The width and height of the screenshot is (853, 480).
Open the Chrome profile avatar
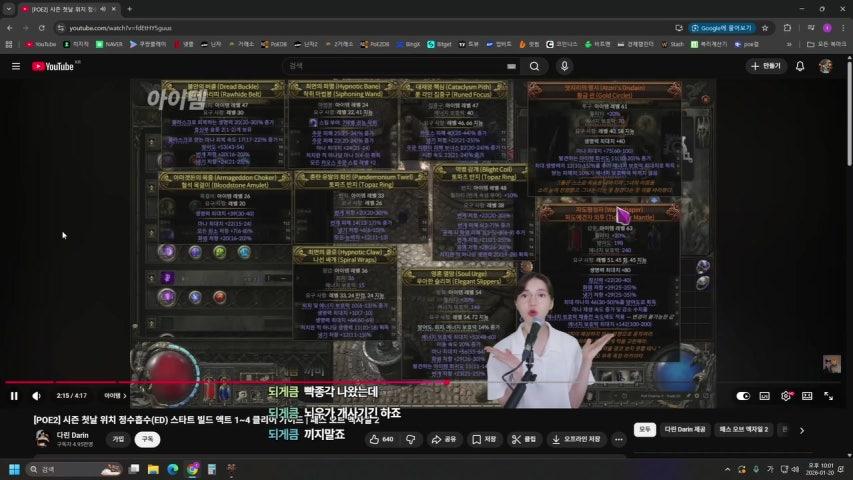(827, 28)
